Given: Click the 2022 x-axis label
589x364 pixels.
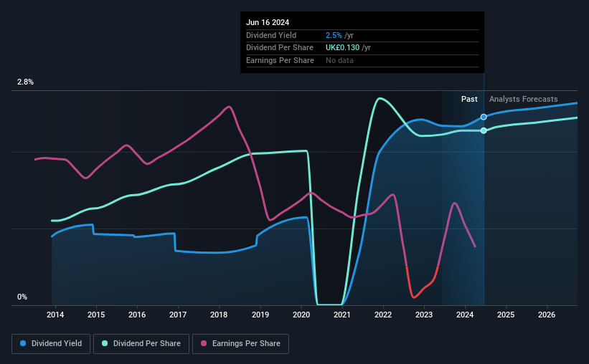Looking at the screenshot, I should [383, 315].
